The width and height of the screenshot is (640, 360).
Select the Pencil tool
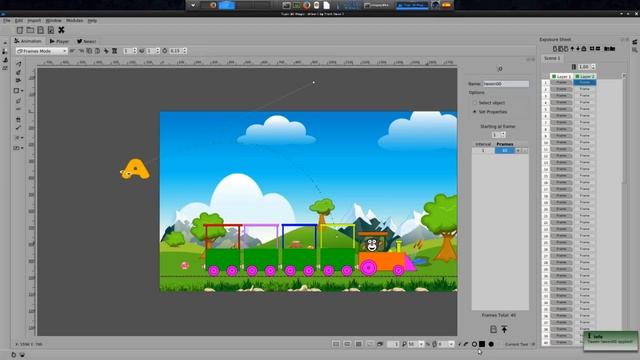(x=18, y=64)
